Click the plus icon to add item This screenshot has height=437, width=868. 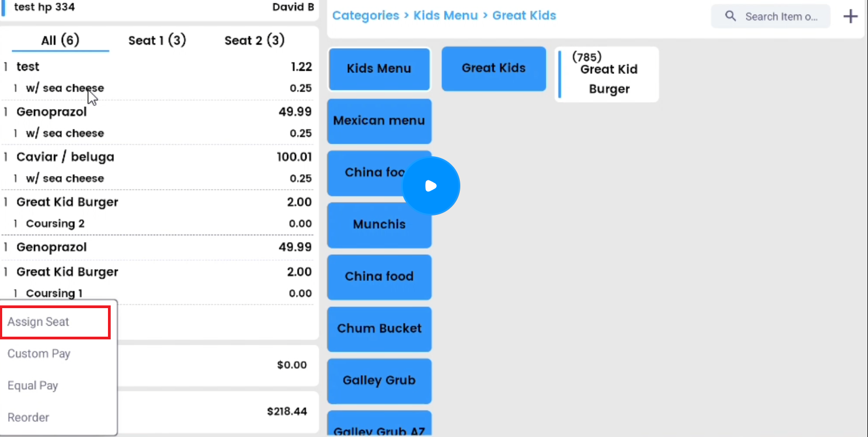click(x=850, y=16)
